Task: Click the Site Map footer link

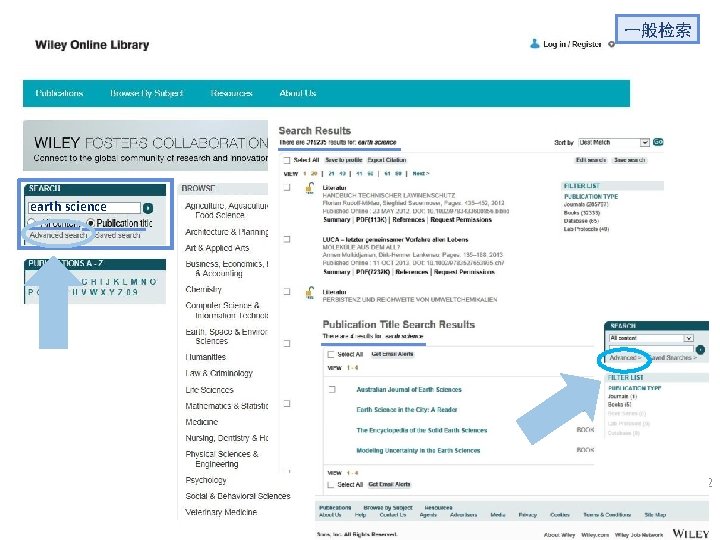Action: [655, 515]
